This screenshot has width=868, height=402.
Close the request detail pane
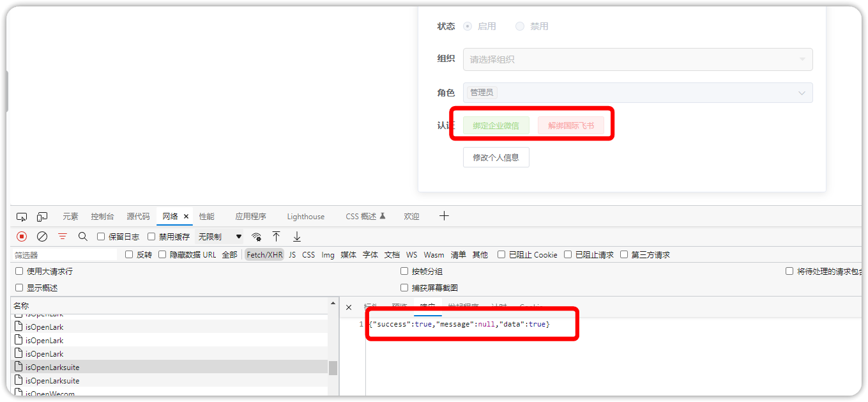click(349, 307)
